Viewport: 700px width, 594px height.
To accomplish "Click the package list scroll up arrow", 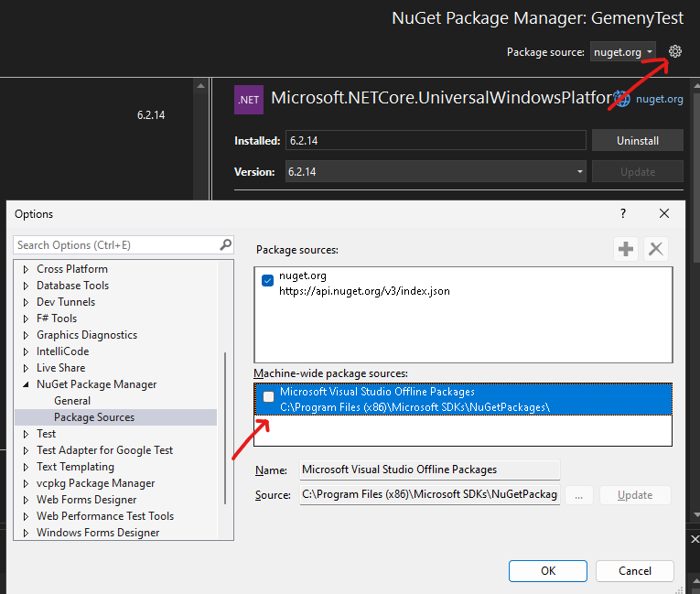I will click(x=201, y=86).
